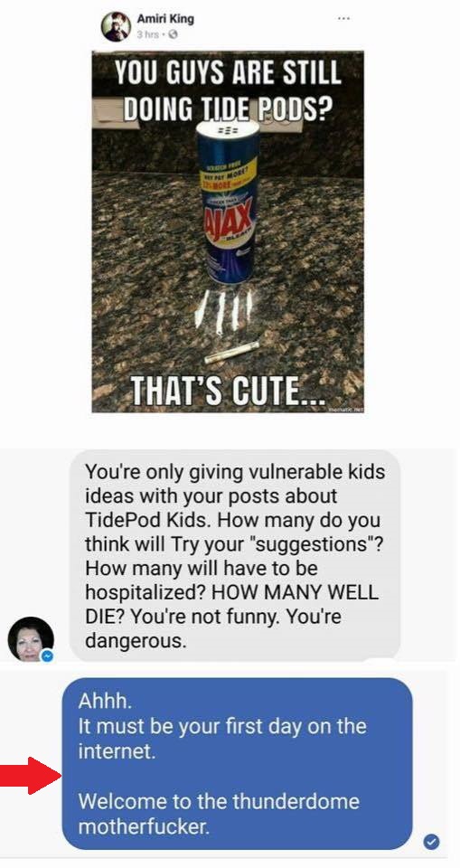Click 'HOW MANY WELL DIE?' in gray message
Screen dimensions: 460x868
click(x=232, y=603)
